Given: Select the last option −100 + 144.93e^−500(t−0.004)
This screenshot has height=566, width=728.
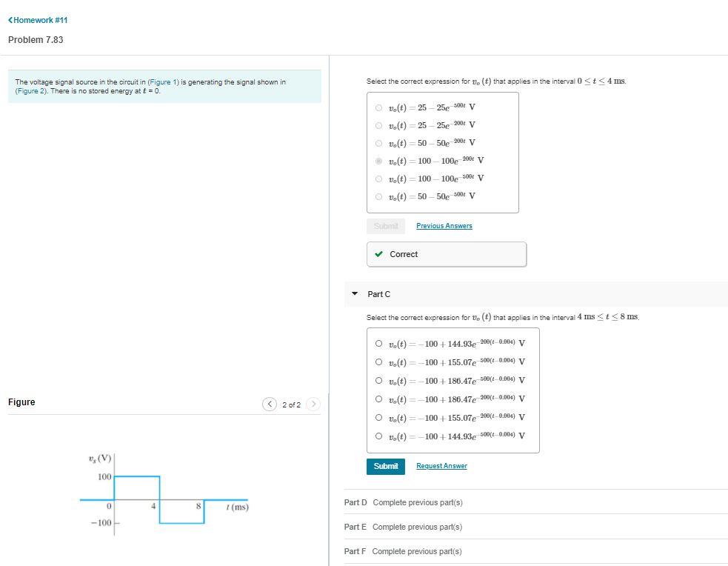Looking at the screenshot, I should (378, 437).
